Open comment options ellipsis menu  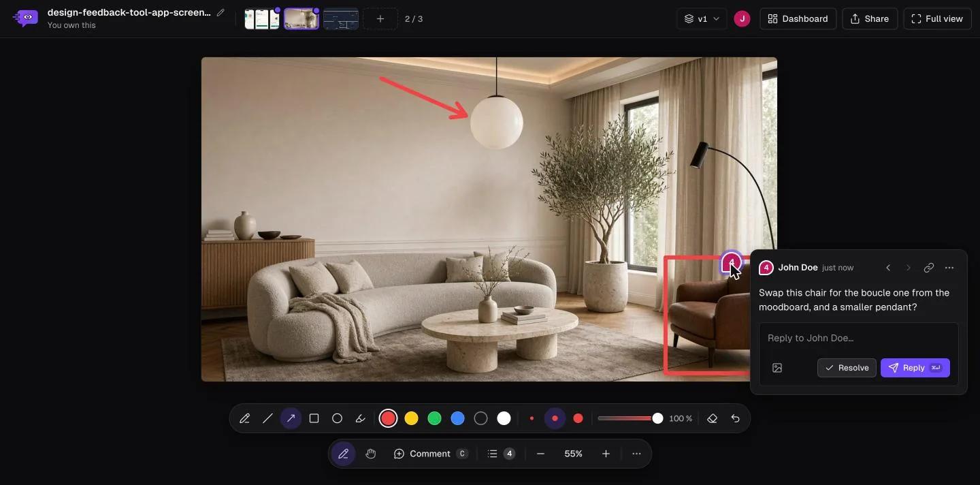tap(949, 268)
